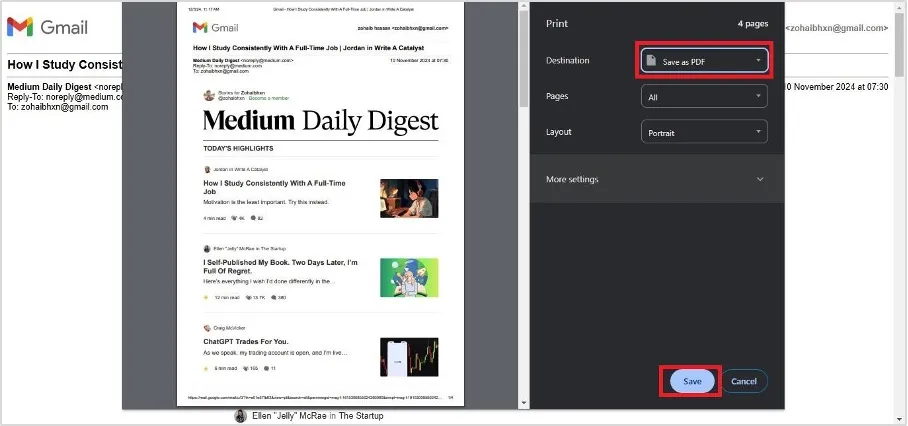Image resolution: width=908 pixels, height=426 pixels.
Task: Click Ellen McRae's avatar in the print preview
Action: coord(207,248)
